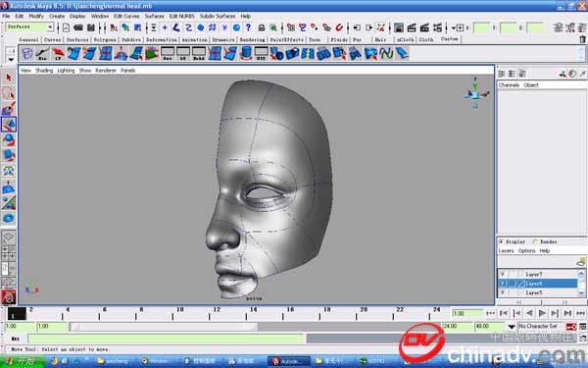Click the plus snap icon in status line
588x368 pixels.
(165, 27)
